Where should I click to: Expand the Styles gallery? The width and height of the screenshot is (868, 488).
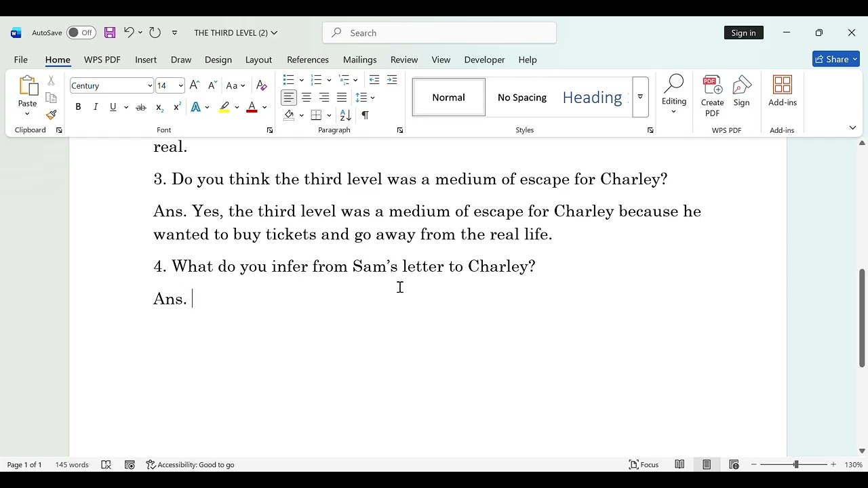point(640,97)
